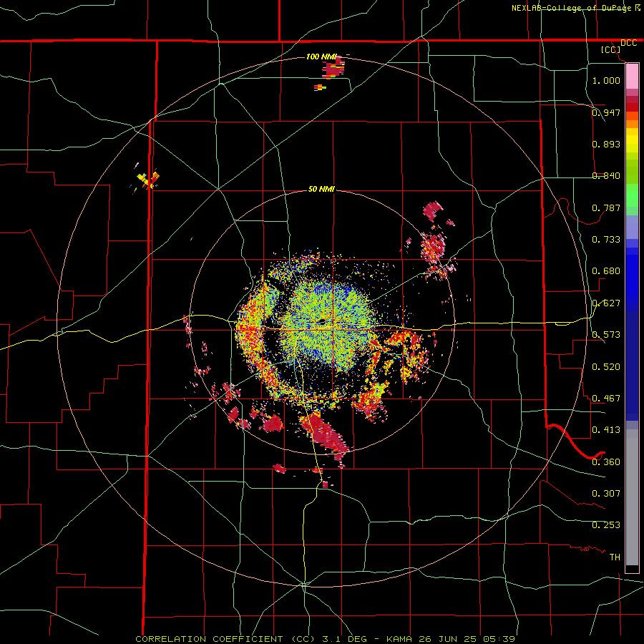Pick the light pink segment of the color bar
Screen dimensions: 644x644
(632, 77)
